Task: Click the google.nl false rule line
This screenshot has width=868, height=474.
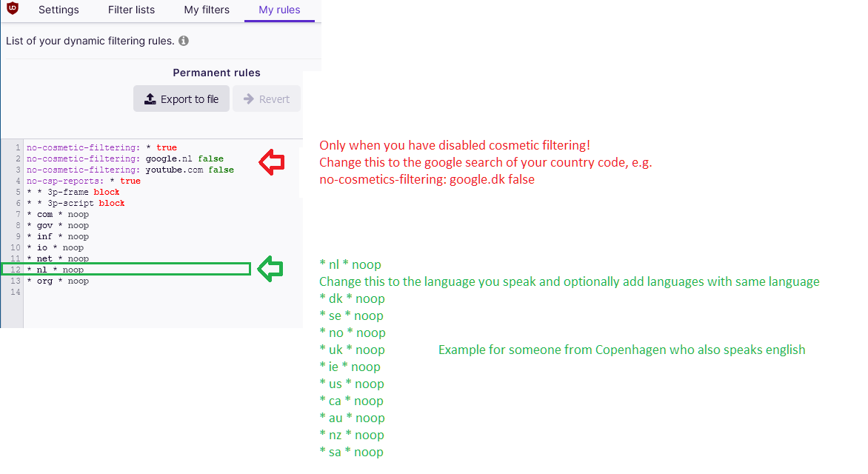Action: click(124, 158)
